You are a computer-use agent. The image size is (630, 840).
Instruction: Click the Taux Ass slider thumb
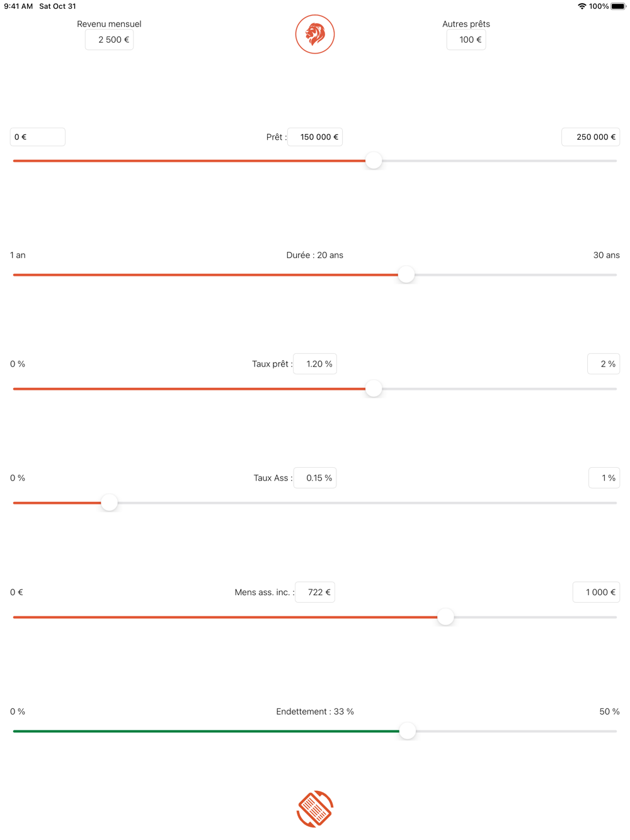click(x=109, y=502)
